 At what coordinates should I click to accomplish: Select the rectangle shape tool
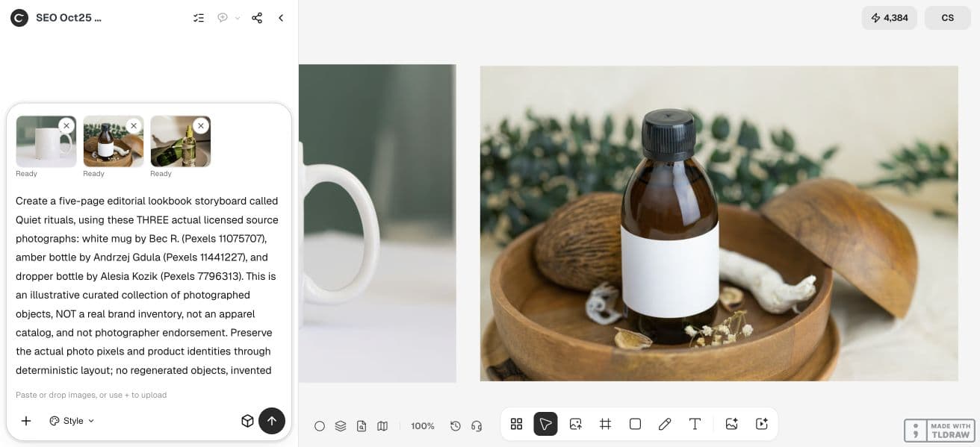click(x=635, y=424)
